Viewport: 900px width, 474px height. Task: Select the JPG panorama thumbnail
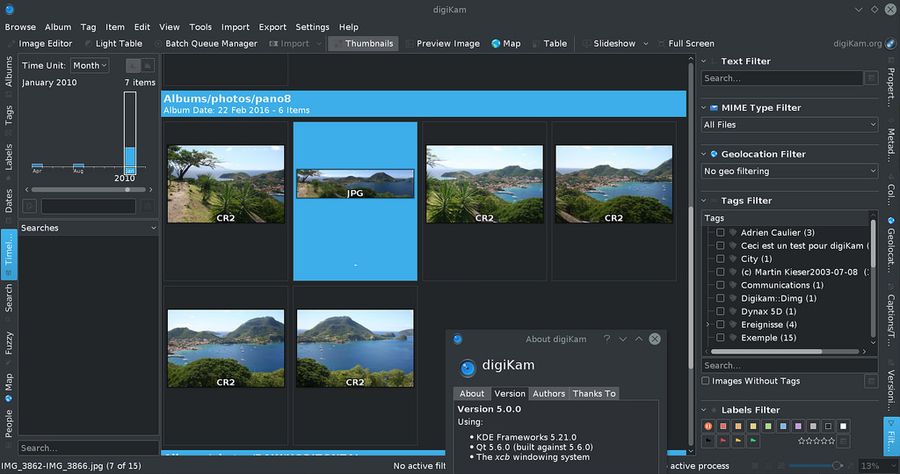click(x=355, y=184)
